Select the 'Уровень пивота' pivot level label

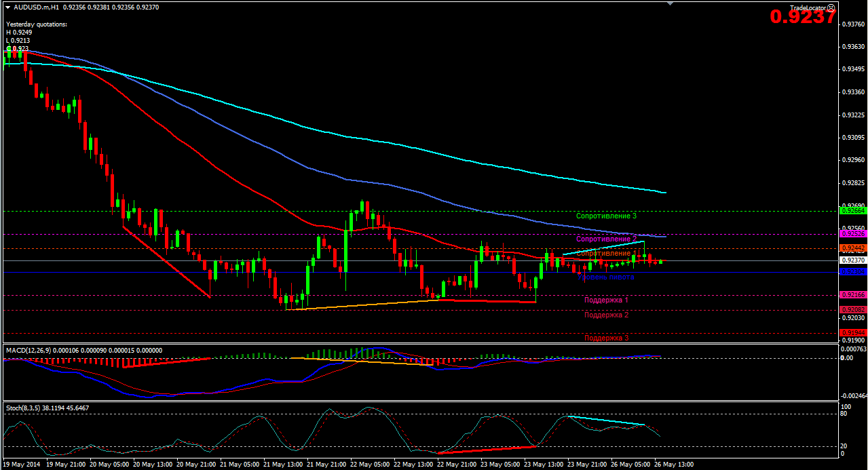[606, 277]
